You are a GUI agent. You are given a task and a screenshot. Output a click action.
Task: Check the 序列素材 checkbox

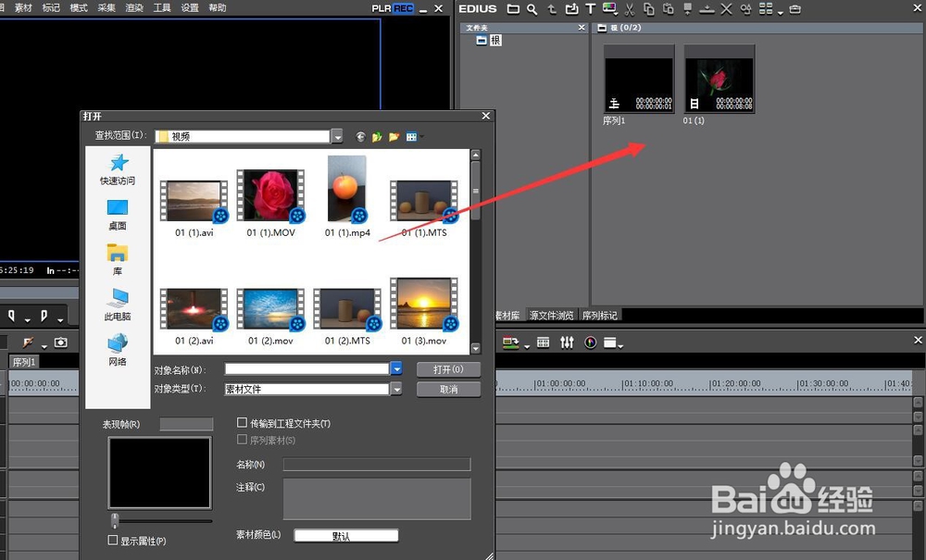pos(242,439)
